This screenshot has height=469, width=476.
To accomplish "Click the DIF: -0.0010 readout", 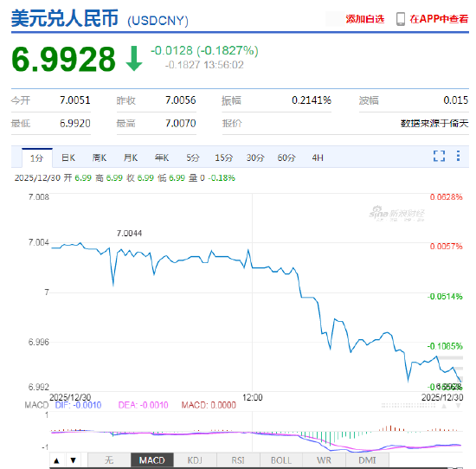I will pyautogui.click(x=78, y=405).
